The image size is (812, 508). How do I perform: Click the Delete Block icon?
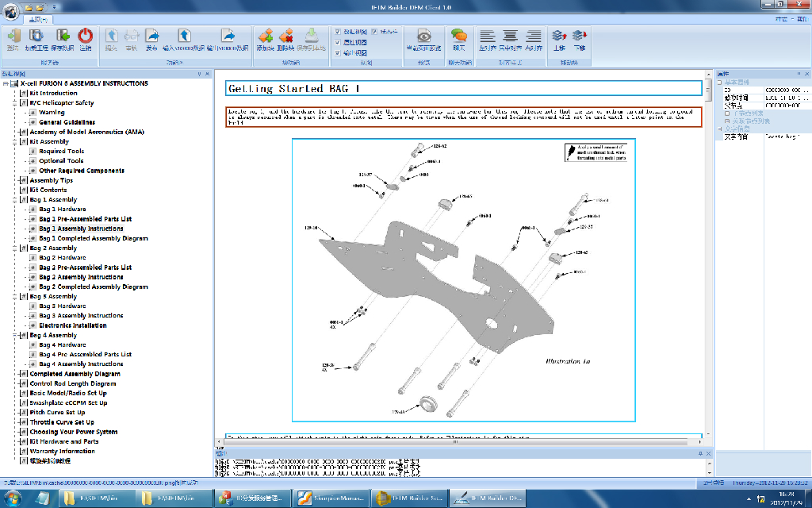287,37
